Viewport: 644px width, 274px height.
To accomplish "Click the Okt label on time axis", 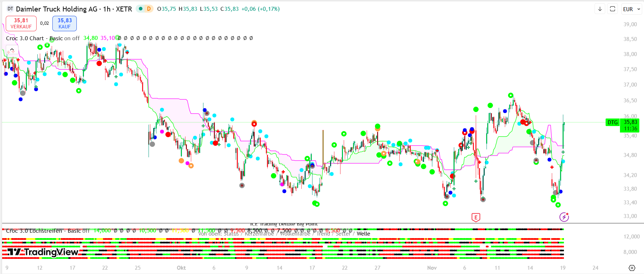I will pos(181,268).
